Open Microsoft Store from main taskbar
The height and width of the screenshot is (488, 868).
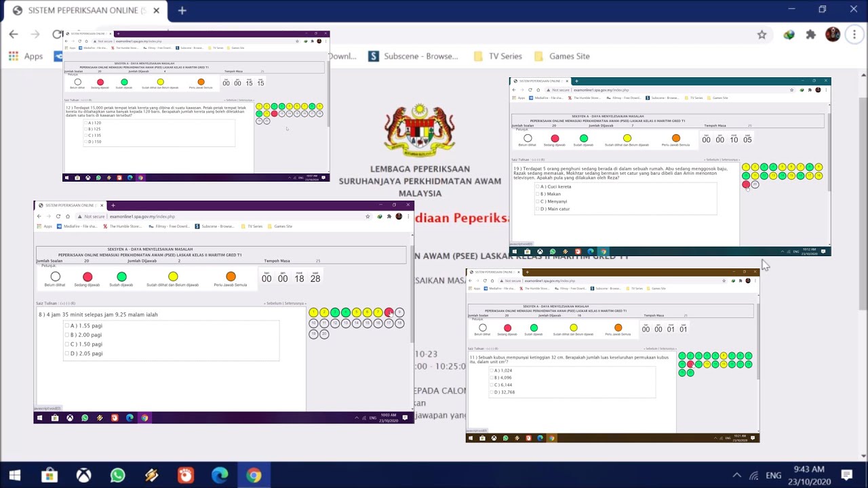tap(49, 476)
